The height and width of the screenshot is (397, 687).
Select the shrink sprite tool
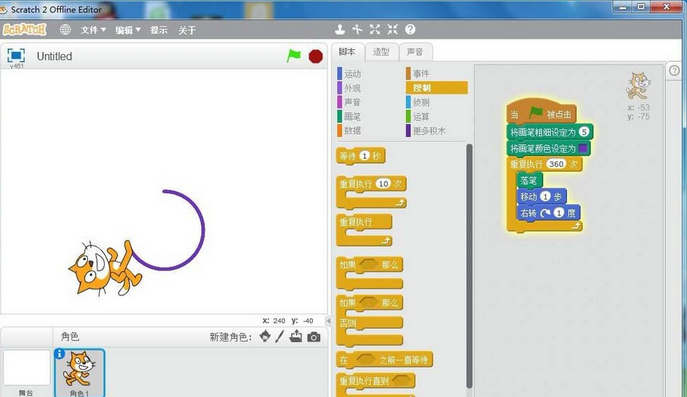tap(393, 29)
